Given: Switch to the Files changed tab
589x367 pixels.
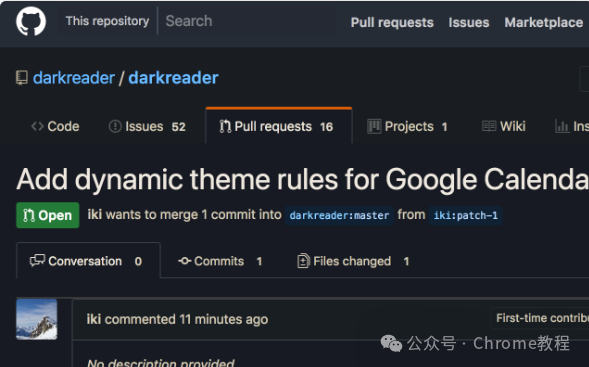Looking at the screenshot, I should tap(353, 261).
